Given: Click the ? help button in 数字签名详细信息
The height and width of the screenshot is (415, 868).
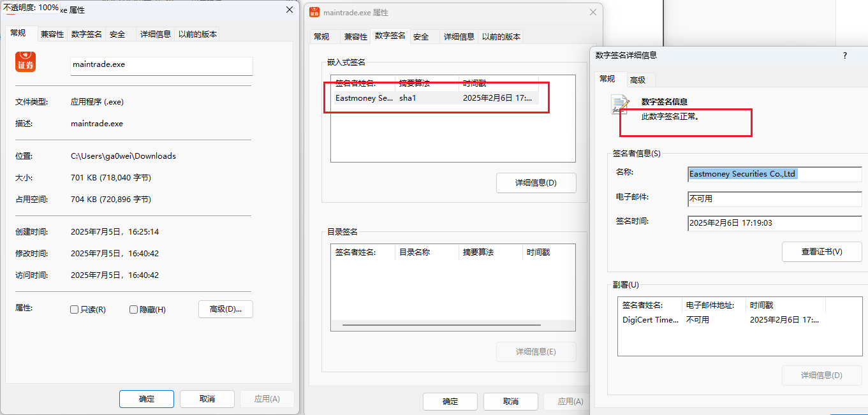Looking at the screenshot, I should point(846,55).
